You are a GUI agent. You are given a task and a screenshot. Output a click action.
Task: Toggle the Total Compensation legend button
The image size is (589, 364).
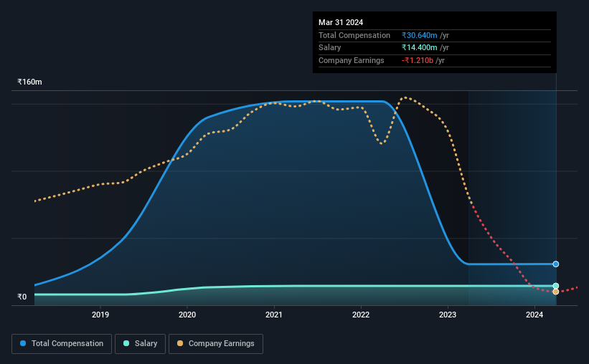(x=62, y=344)
